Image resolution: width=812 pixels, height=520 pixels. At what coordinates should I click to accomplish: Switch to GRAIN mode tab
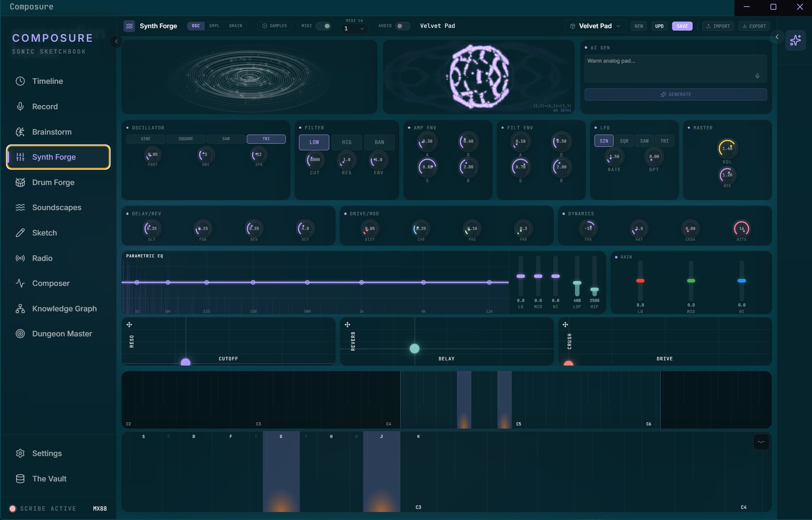click(235, 26)
